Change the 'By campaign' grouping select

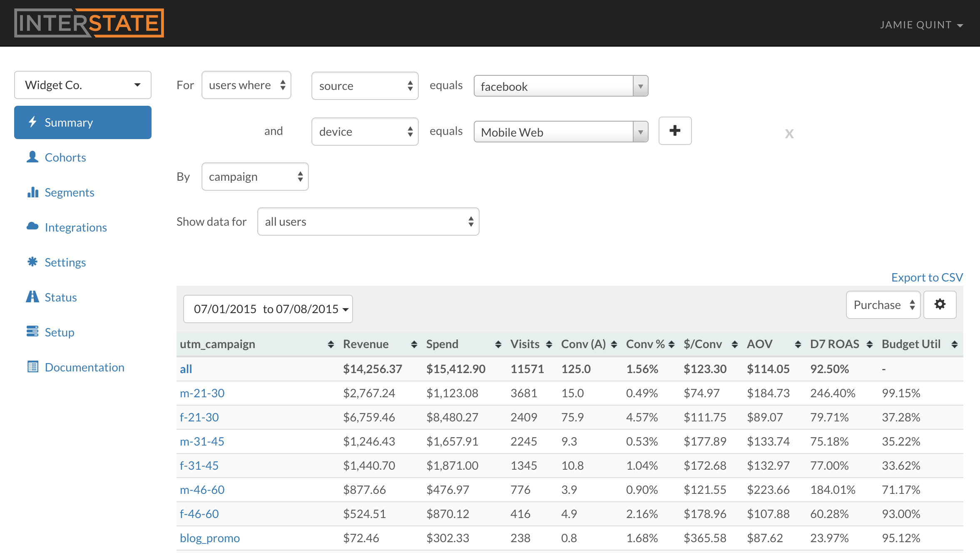pos(255,177)
